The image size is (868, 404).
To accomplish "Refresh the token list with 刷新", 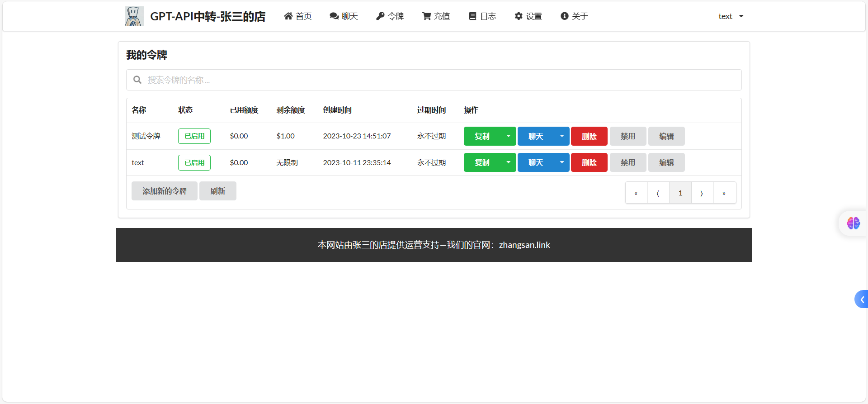I will pos(218,191).
